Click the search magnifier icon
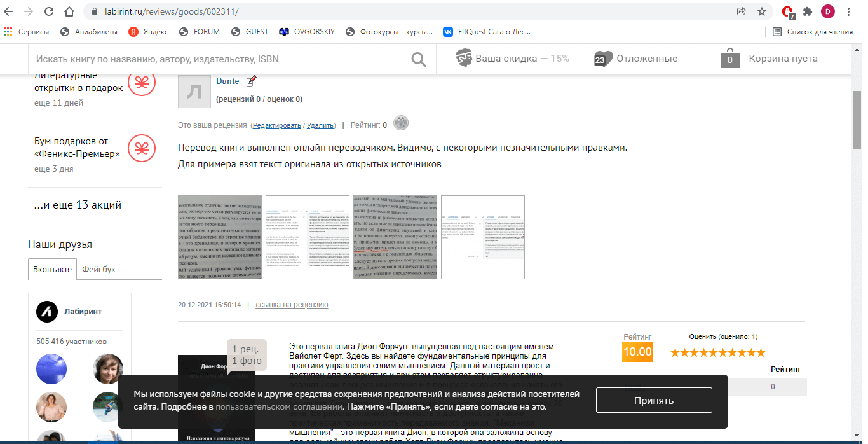 [418, 59]
